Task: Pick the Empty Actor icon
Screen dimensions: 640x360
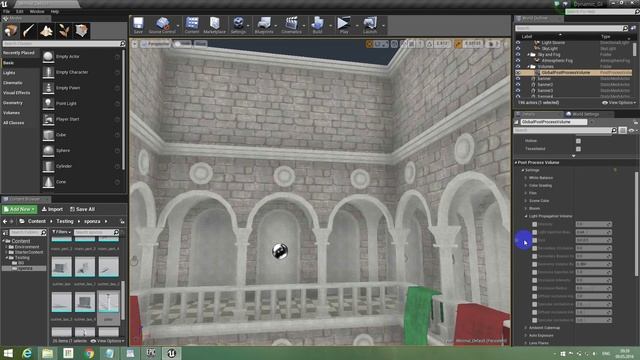Action: (48, 56)
